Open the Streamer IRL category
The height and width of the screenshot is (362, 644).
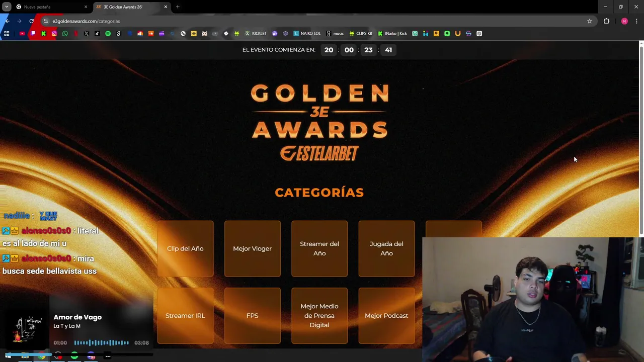pyautogui.click(x=185, y=316)
